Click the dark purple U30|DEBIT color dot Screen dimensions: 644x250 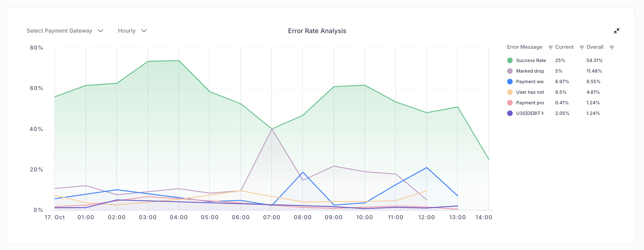[510, 113]
